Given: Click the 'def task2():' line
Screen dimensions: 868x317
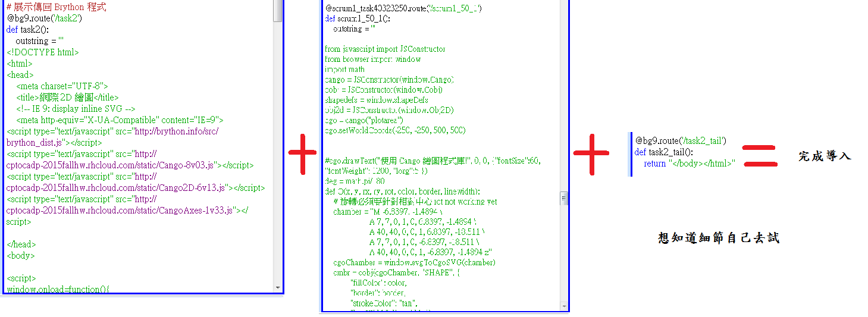Looking at the screenshot, I should (27, 30).
